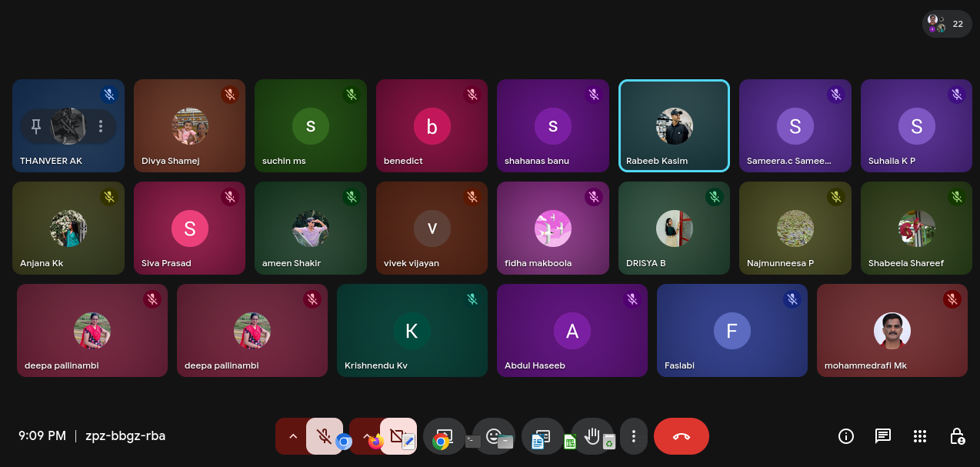Click the meeting code zpz-bbgz-rba
Viewport: 980px width, 467px height.
tap(125, 436)
